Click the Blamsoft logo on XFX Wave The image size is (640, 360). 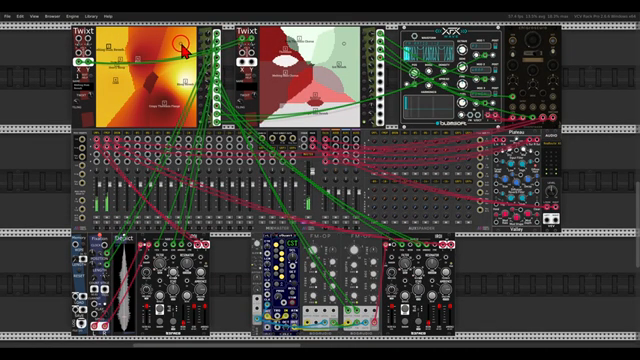tap(451, 123)
